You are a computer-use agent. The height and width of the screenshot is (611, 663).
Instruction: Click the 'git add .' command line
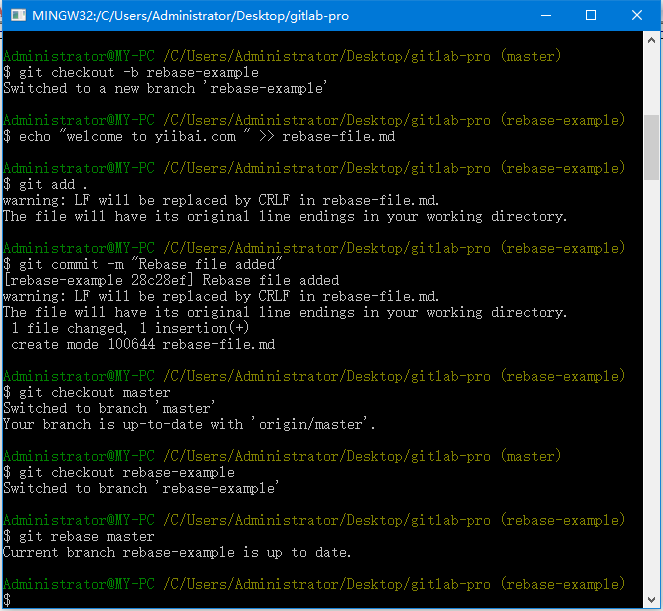[x=45, y=184]
